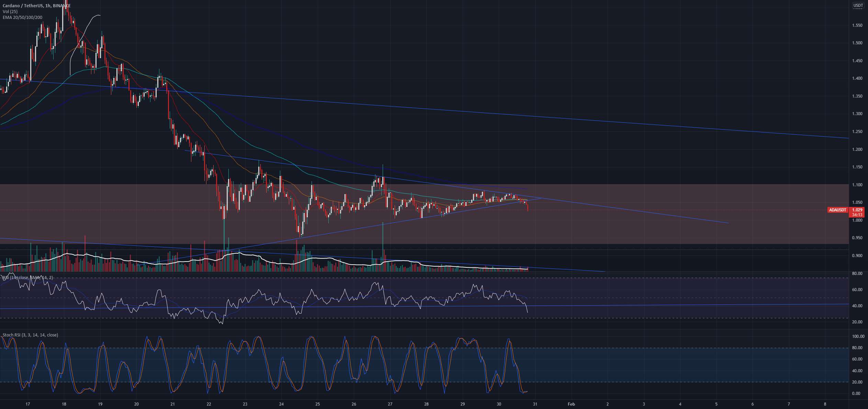The image size is (868, 409).
Task: Click the 27 date on time axis
Action: pyautogui.click(x=390, y=404)
